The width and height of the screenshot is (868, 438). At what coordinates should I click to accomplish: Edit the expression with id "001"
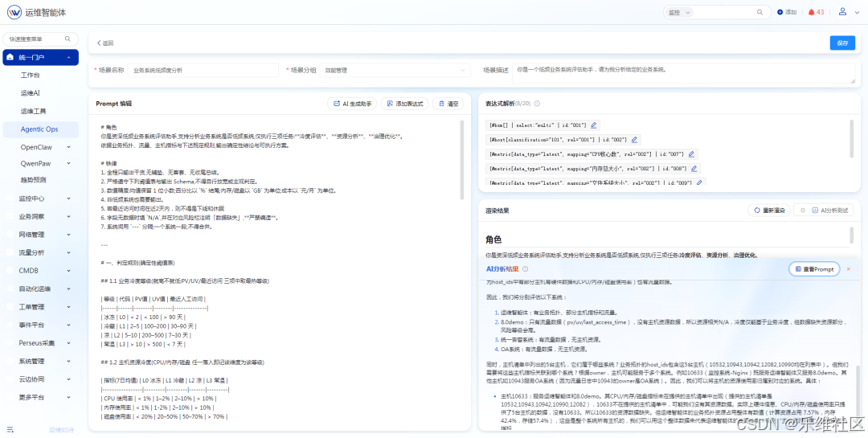(x=593, y=125)
